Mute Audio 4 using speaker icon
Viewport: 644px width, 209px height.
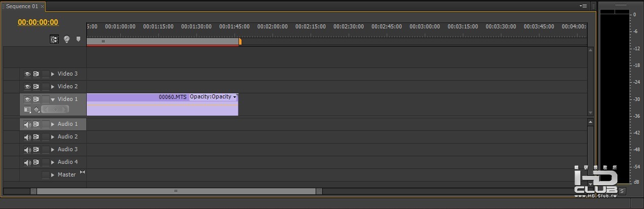click(x=27, y=162)
